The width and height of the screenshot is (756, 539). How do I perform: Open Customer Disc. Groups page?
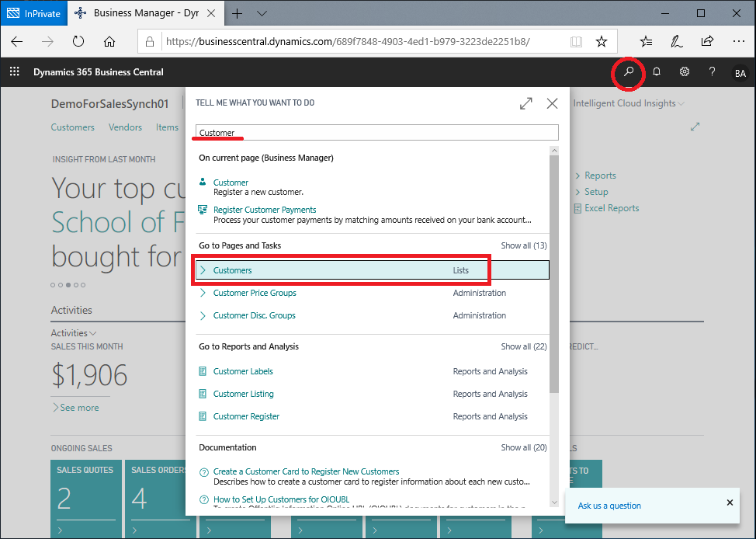(x=254, y=315)
